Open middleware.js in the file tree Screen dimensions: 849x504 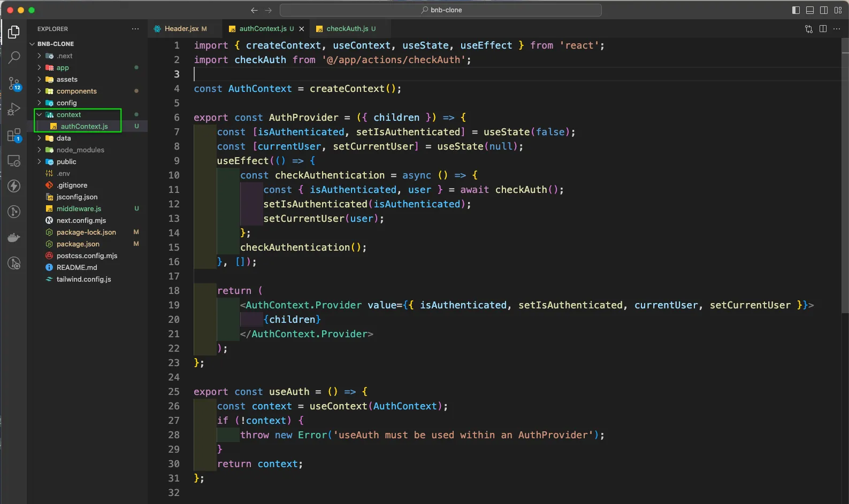click(x=79, y=208)
